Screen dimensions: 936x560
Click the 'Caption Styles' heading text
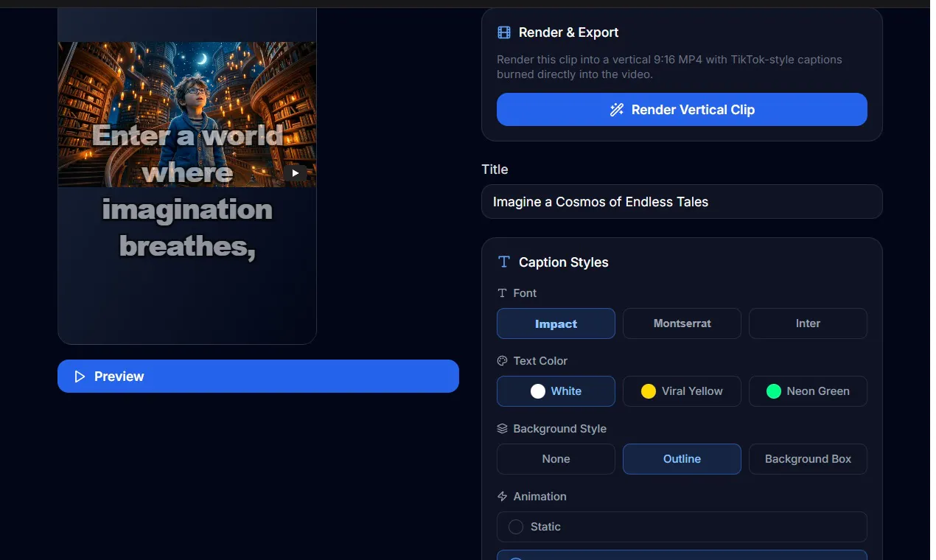563,262
